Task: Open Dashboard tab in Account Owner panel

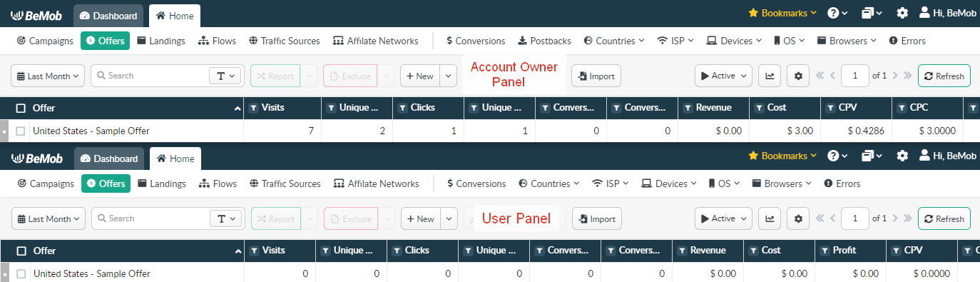Action: [x=108, y=16]
